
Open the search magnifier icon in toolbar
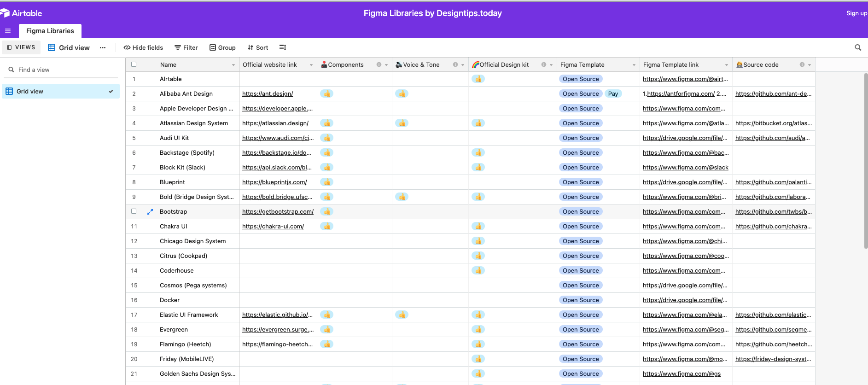[858, 47]
